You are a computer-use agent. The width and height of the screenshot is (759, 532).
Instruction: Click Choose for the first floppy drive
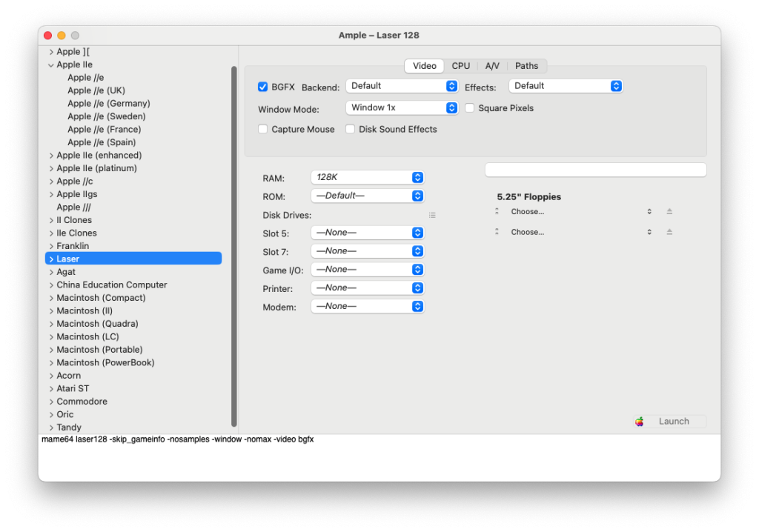pos(527,211)
